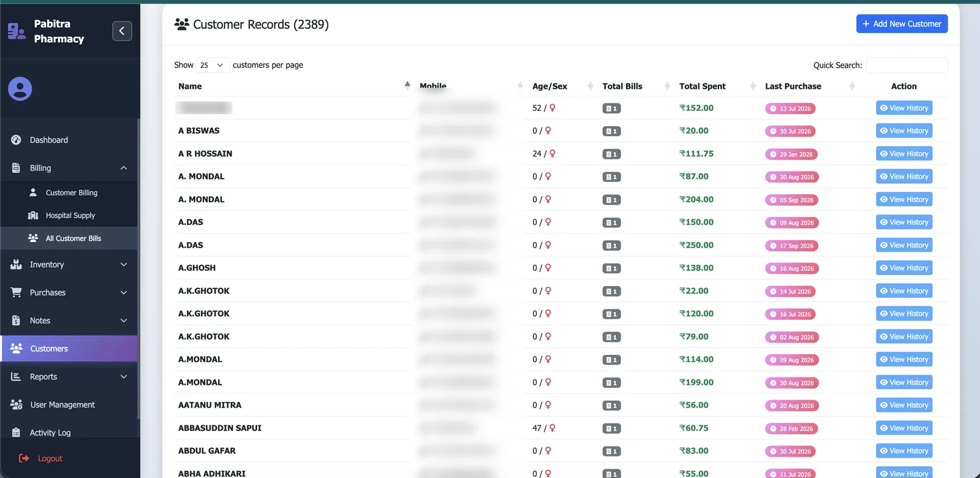Collapse the sidebar with the arrow button
The image size is (980, 478).
[x=122, y=31]
